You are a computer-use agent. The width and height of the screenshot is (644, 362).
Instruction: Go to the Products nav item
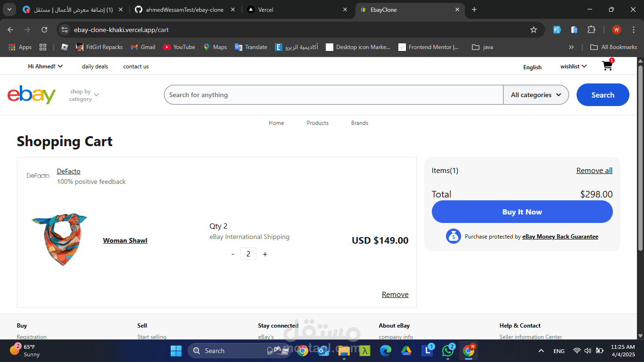click(x=318, y=123)
